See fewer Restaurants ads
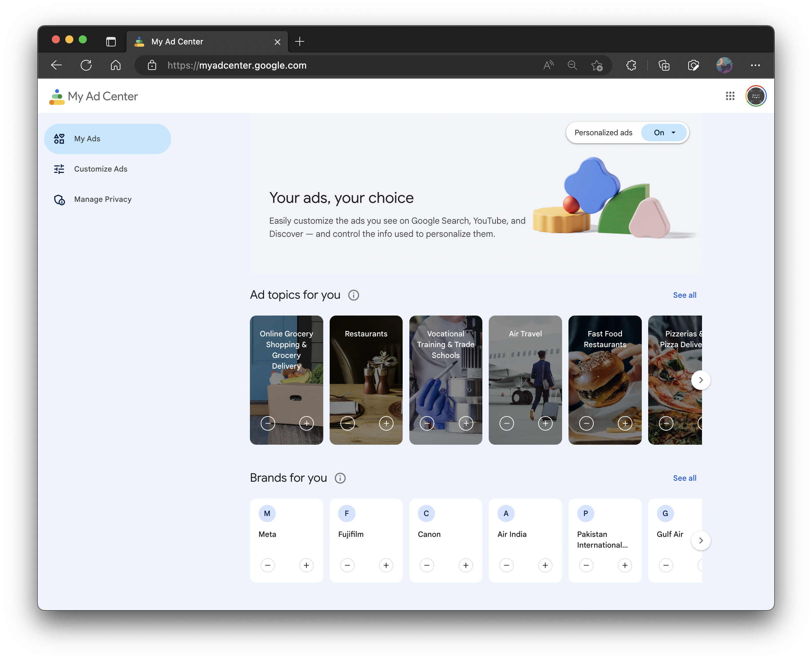Image resolution: width=812 pixels, height=660 pixels. pyautogui.click(x=347, y=423)
